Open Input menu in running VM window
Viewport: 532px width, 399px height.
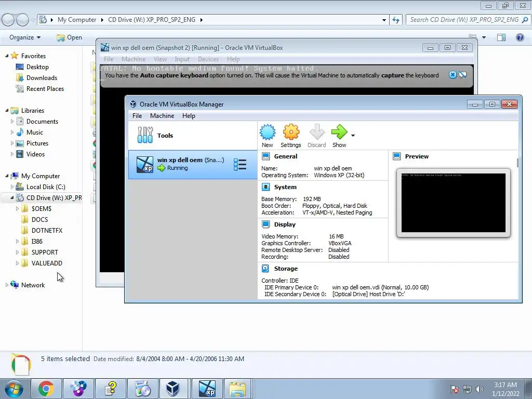(182, 59)
